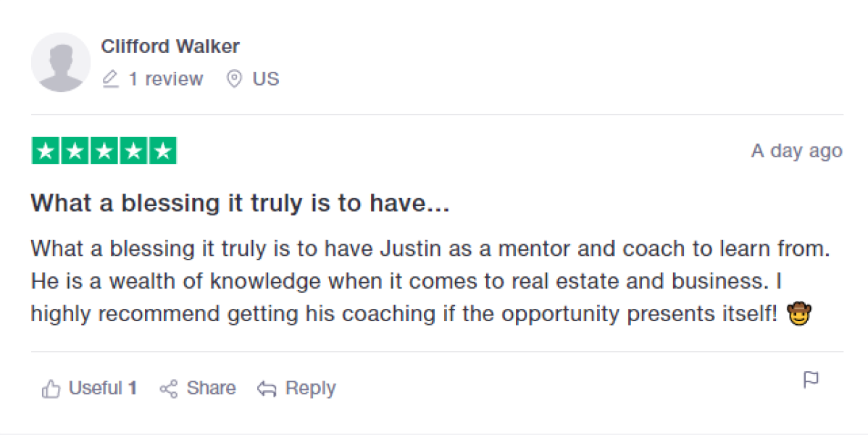Flag this review with the flag icon
Screen dimensions: 868x435
click(x=811, y=380)
